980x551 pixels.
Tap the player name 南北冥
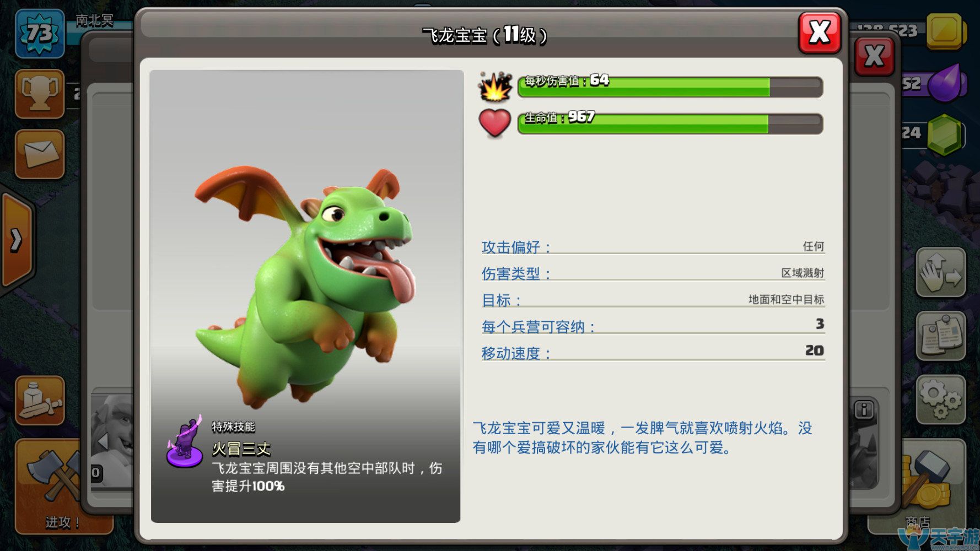(95, 20)
